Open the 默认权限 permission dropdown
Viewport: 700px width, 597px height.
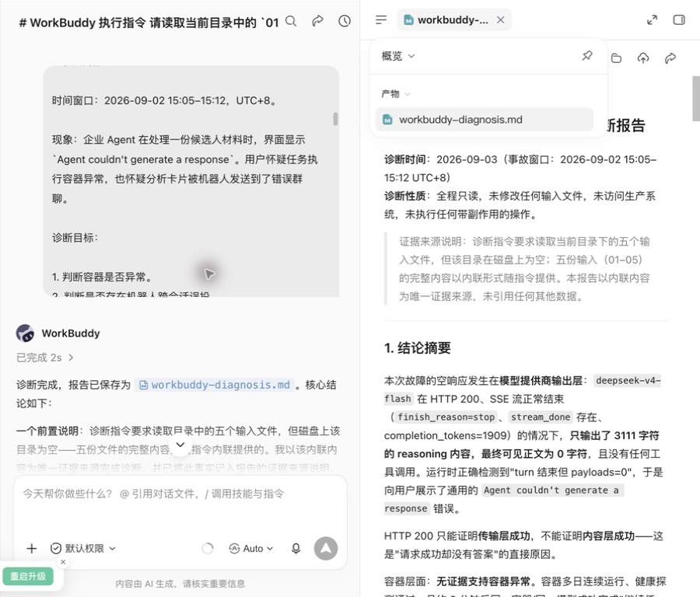pos(83,548)
